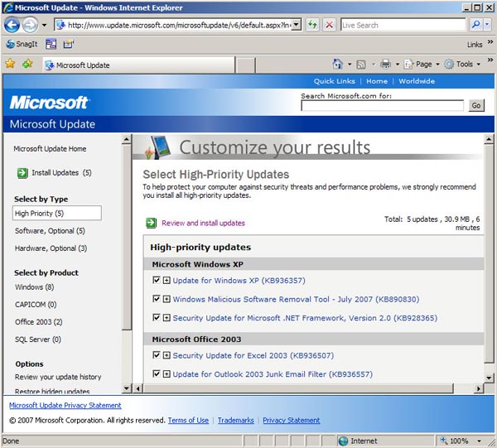This screenshot has height=448, width=497.
Task: Uncheck Malicious Software Removal Tool checkbox
Action: (157, 298)
